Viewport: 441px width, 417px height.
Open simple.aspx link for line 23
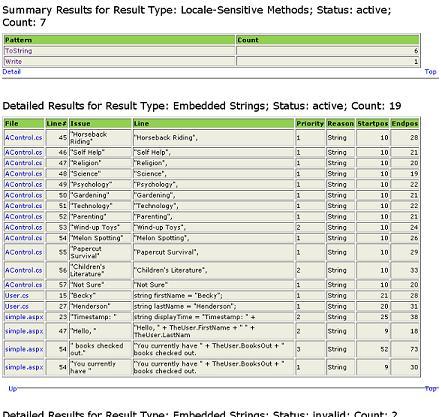coord(24,317)
